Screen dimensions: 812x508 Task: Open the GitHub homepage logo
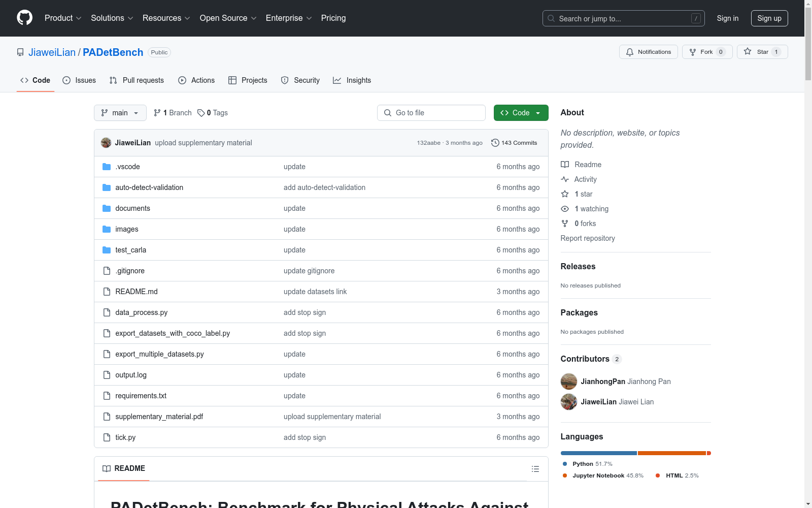(24, 18)
